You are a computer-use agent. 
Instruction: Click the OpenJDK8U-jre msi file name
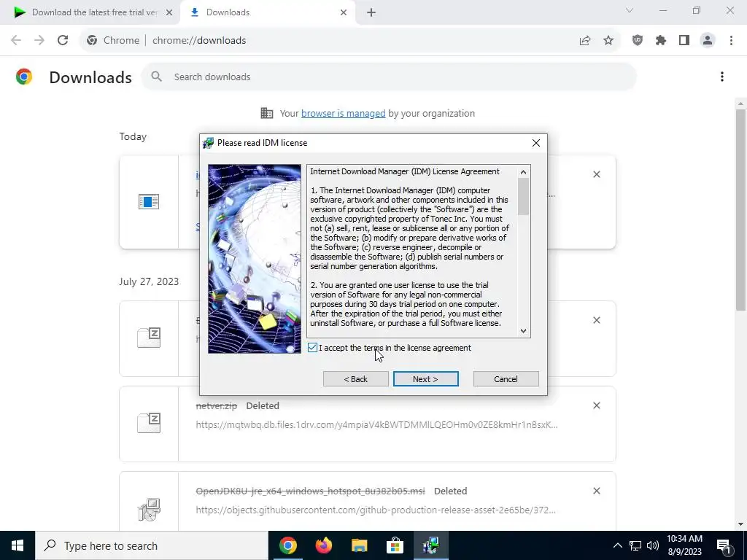pos(310,491)
